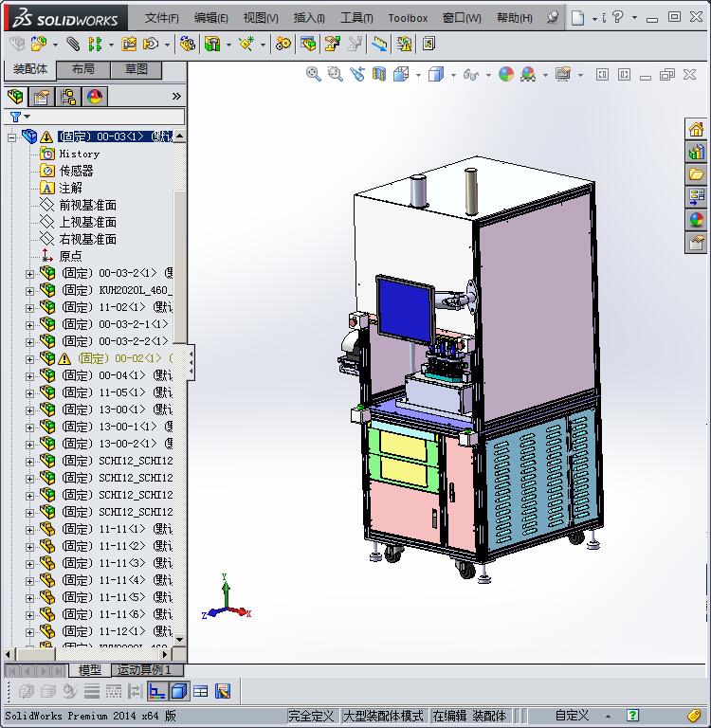This screenshot has width=711, height=728.
Task: Open the View Settings icon
Action: (563, 74)
